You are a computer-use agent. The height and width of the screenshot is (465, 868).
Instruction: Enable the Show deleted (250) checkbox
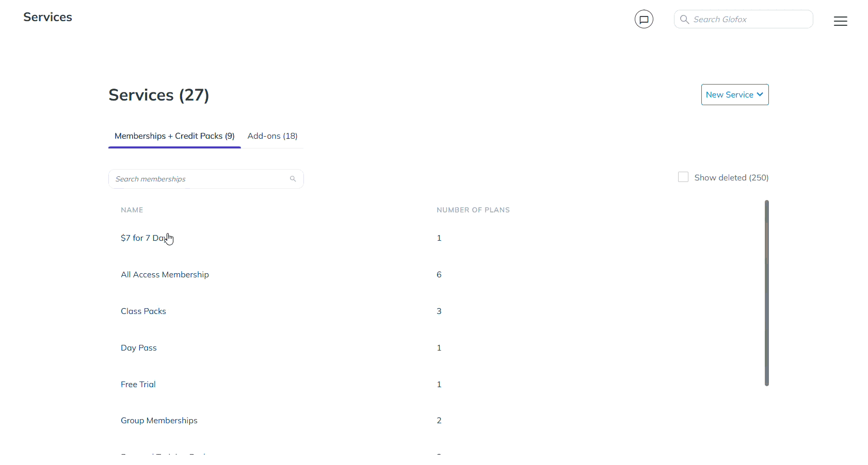pyautogui.click(x=683, y=177)
